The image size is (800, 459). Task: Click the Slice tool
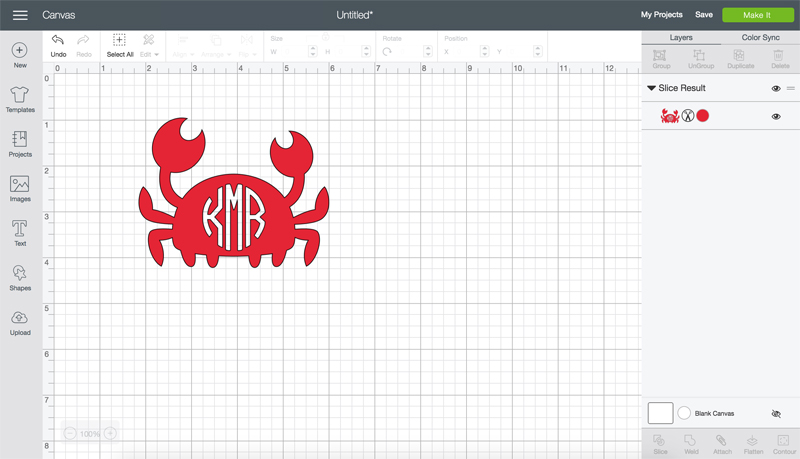(x=660, y=444)
